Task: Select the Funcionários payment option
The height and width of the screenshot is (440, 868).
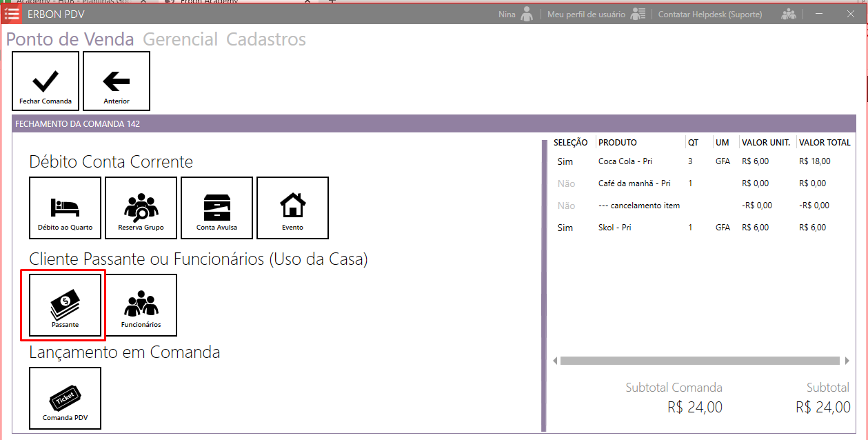Action: point(141,305)
